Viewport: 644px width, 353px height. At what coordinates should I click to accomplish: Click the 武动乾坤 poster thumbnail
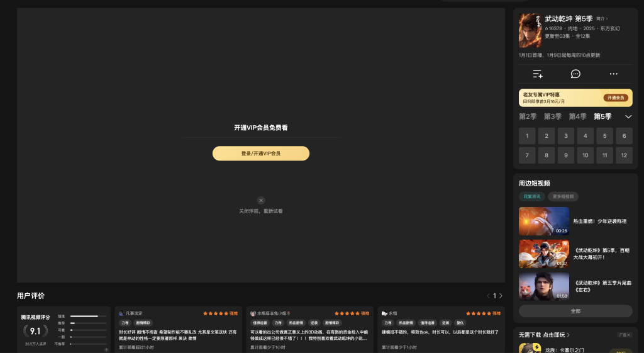click(x=530, y=30)
